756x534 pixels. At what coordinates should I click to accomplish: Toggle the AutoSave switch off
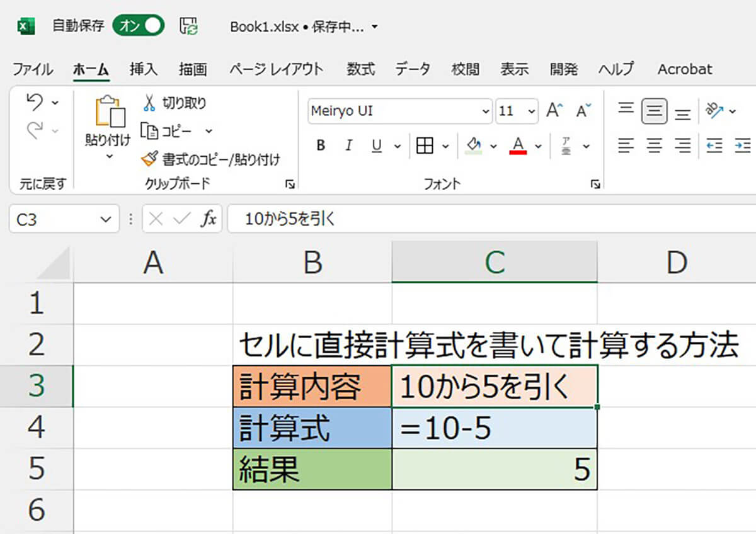[x=139, y=26]
